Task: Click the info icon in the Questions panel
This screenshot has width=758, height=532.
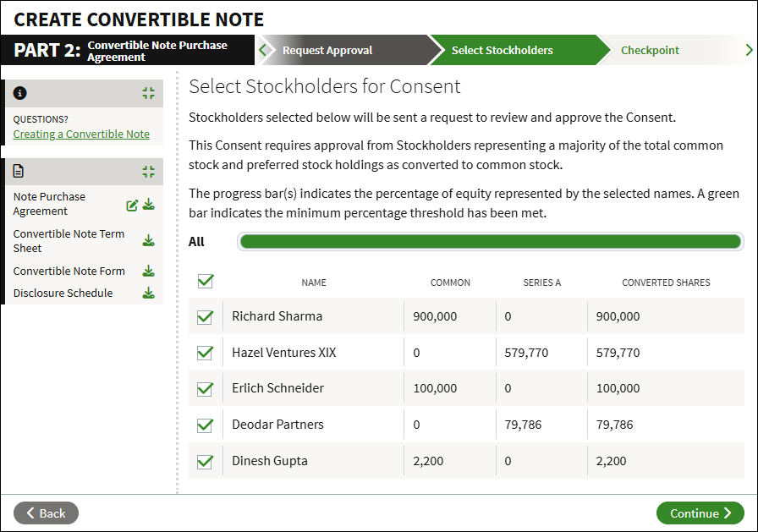Action: [x=19, y=93]
